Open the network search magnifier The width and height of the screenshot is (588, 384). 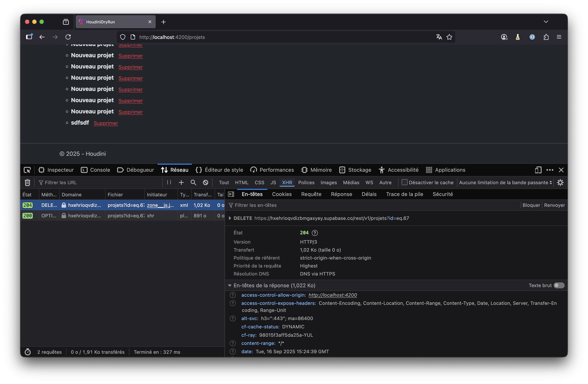coord(193,182)
